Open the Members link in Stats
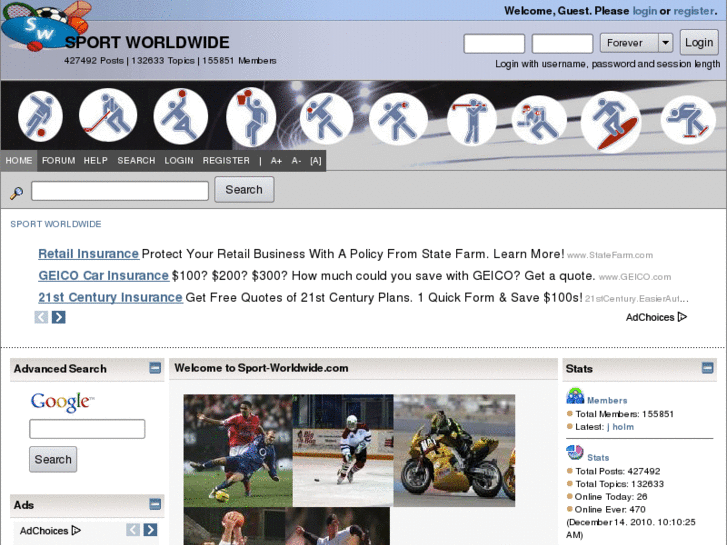This screenshot has height=545, width=727. tap(607, 400)
